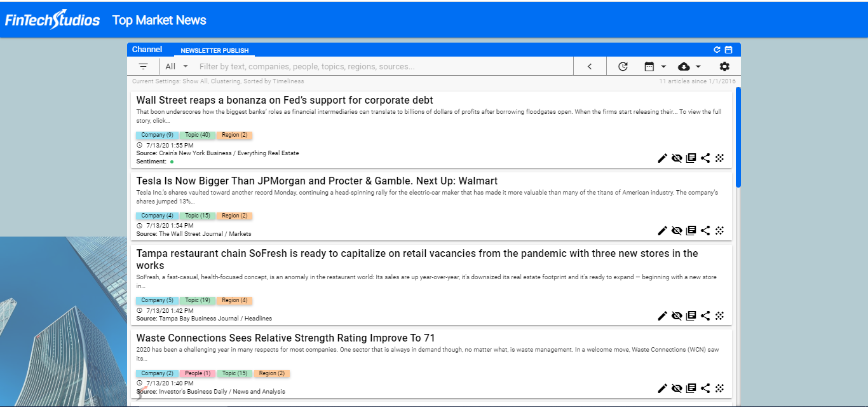
Task: Edit the Wall Street reaps a bonanza article
Action: coord(663,158)
